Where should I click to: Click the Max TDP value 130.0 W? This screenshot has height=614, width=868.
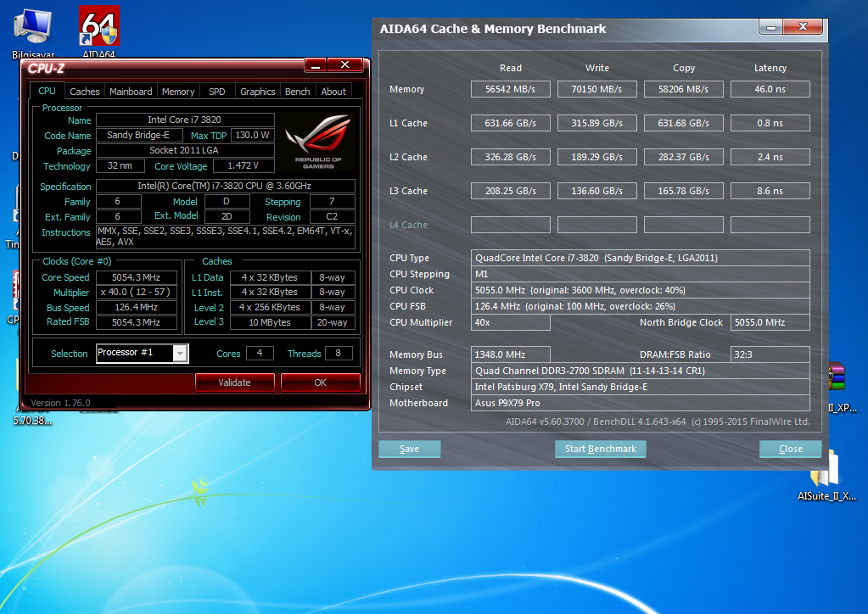click(x=253, y=135)
